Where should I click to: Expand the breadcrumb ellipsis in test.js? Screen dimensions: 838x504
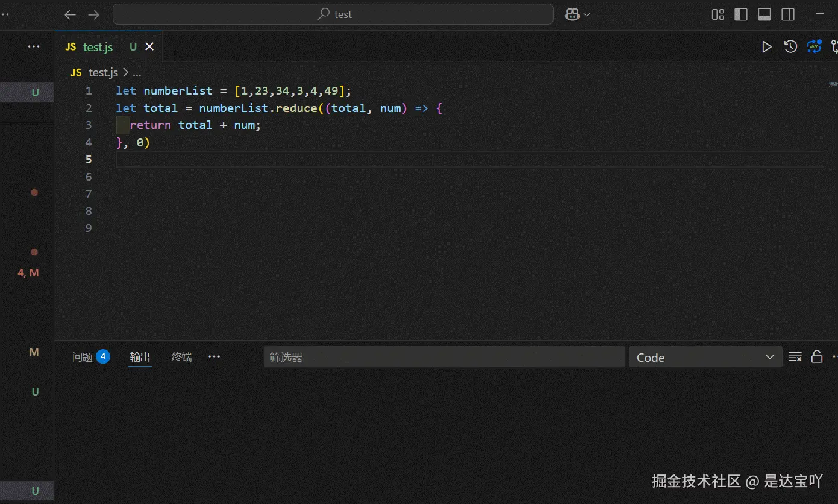click(x=137, y=72)
